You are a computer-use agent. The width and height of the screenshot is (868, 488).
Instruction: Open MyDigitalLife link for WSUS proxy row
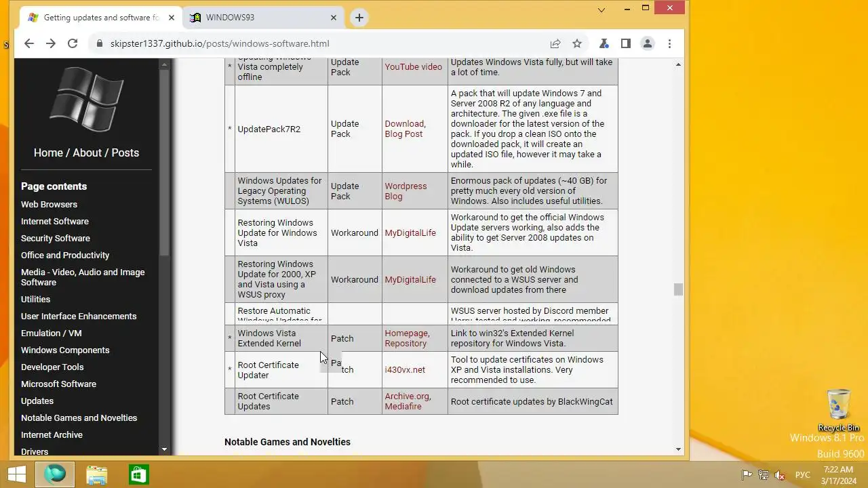[x=410, y=279]
